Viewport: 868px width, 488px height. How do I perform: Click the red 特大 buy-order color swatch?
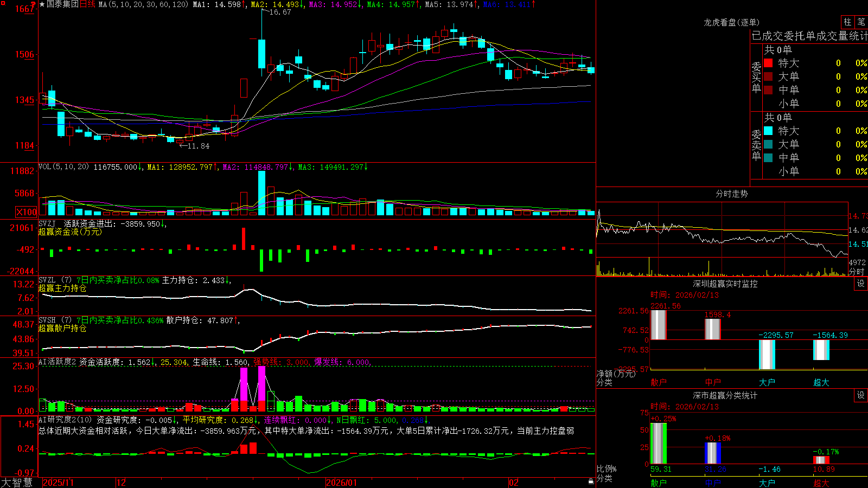(768, 63)
